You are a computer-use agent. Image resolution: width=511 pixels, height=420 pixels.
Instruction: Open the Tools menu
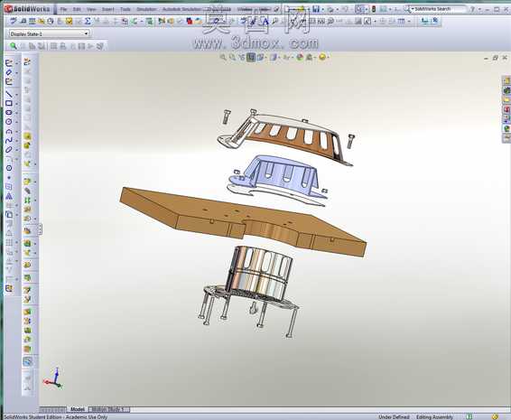click(x=125, y=9)
